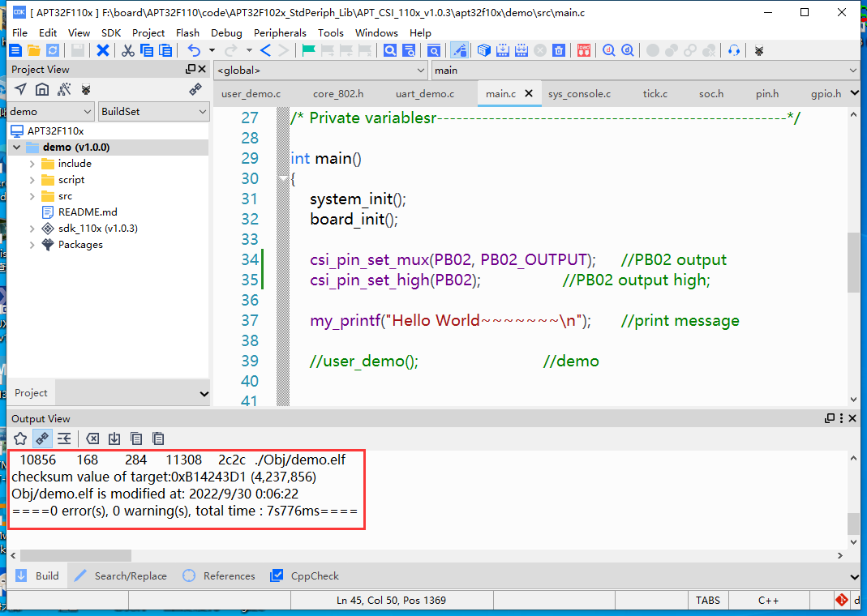867x616 pixels.
Task: Click the blue Undo arrow icon
Action: point(193,50)
